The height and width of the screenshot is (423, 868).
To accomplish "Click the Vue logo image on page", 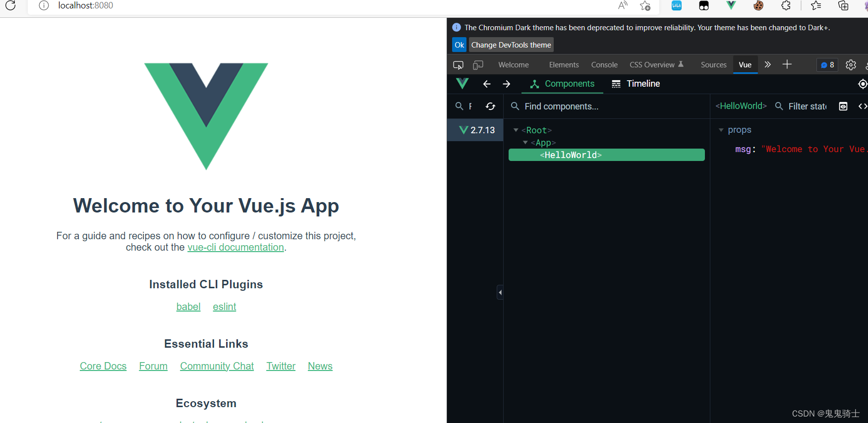I will pyautogui.click(x=206, y=116).
